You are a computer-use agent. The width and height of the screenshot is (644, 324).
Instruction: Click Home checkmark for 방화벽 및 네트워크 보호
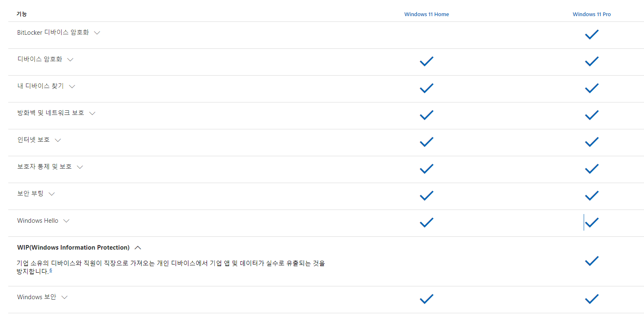[x=426, y=115]
